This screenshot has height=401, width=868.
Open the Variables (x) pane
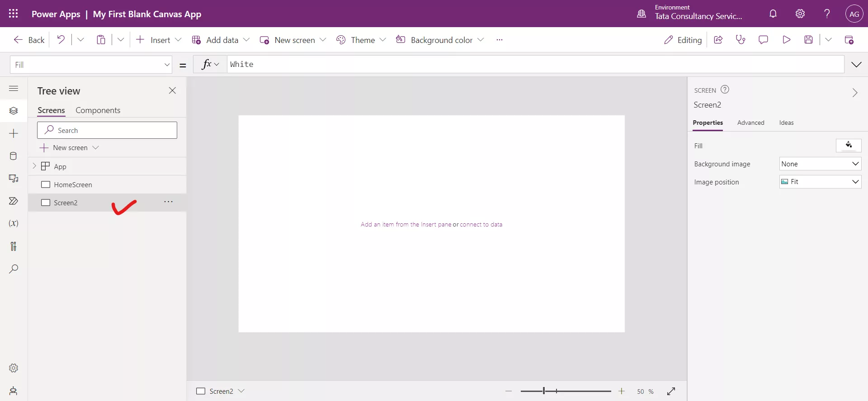click(x=14, y=223)
